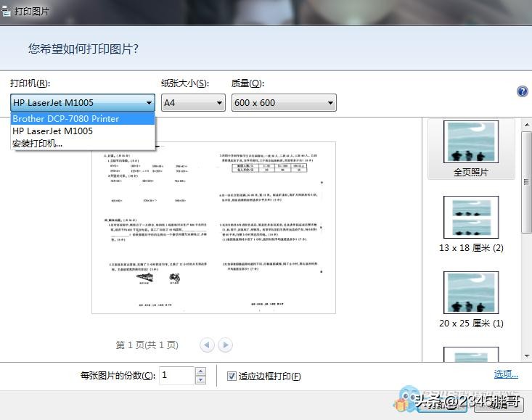Open the paper size A4 dropdown
The width and height of the screenshot is (532, 420).
[193, 103]
